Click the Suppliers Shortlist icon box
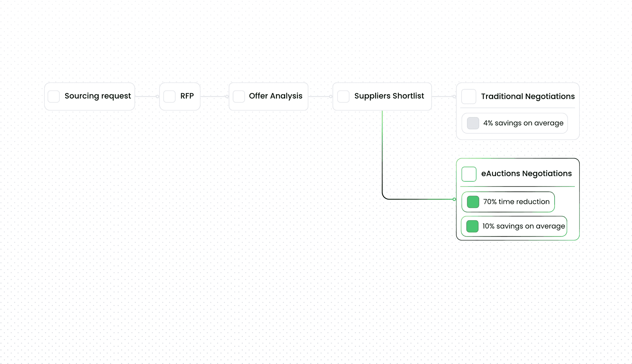 343,97
